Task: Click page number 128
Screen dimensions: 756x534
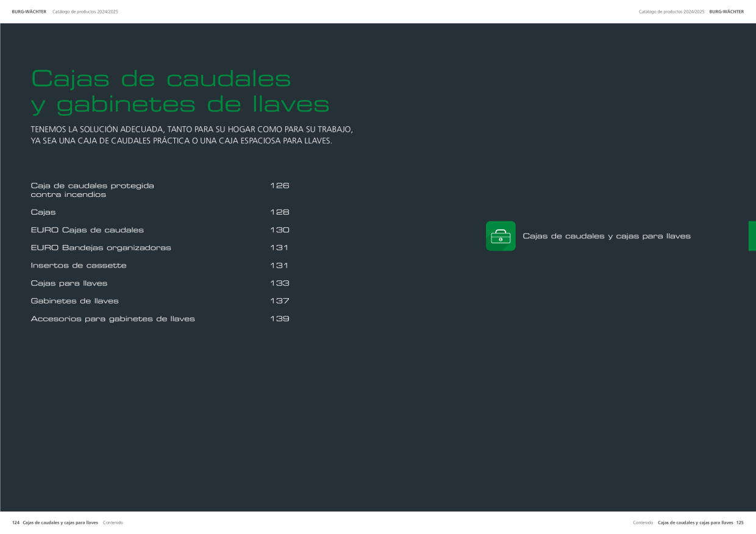Action: tap(279, 212)
